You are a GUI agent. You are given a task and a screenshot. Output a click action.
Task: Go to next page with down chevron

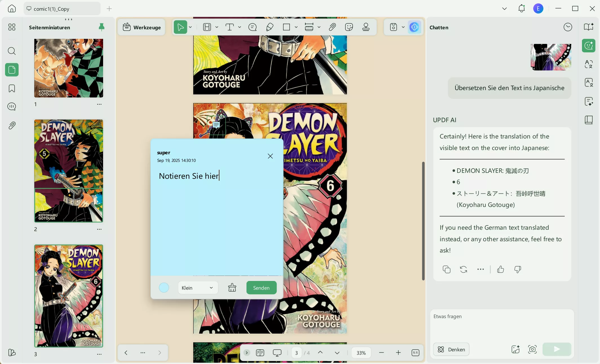coord(337,353)
